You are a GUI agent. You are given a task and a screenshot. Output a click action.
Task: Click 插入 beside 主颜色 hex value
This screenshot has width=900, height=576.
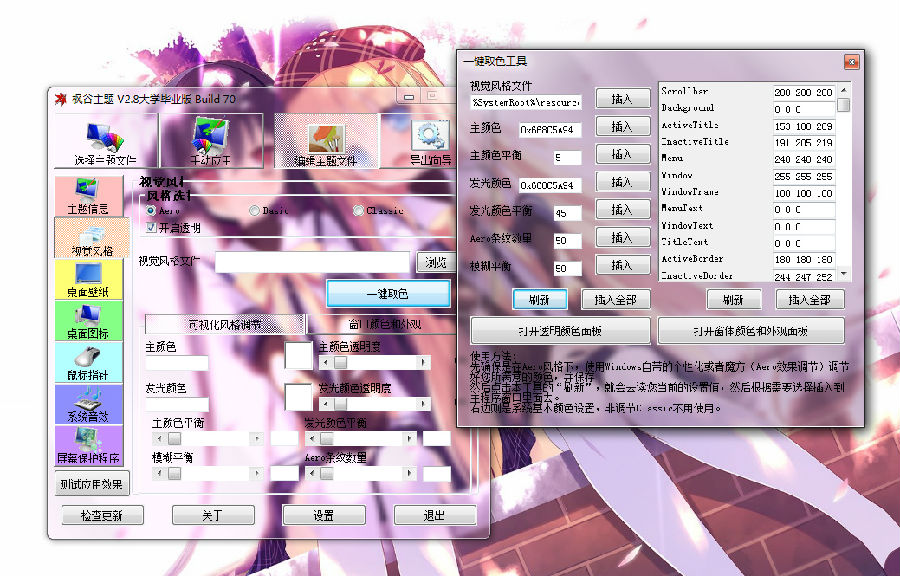tap(623, 126)
